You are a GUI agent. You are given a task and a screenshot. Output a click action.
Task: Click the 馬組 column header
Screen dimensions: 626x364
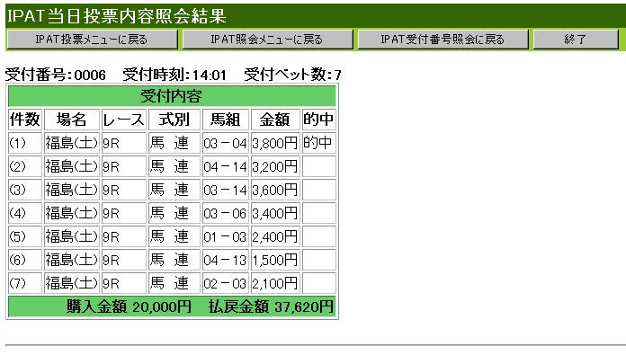point(226,120)
